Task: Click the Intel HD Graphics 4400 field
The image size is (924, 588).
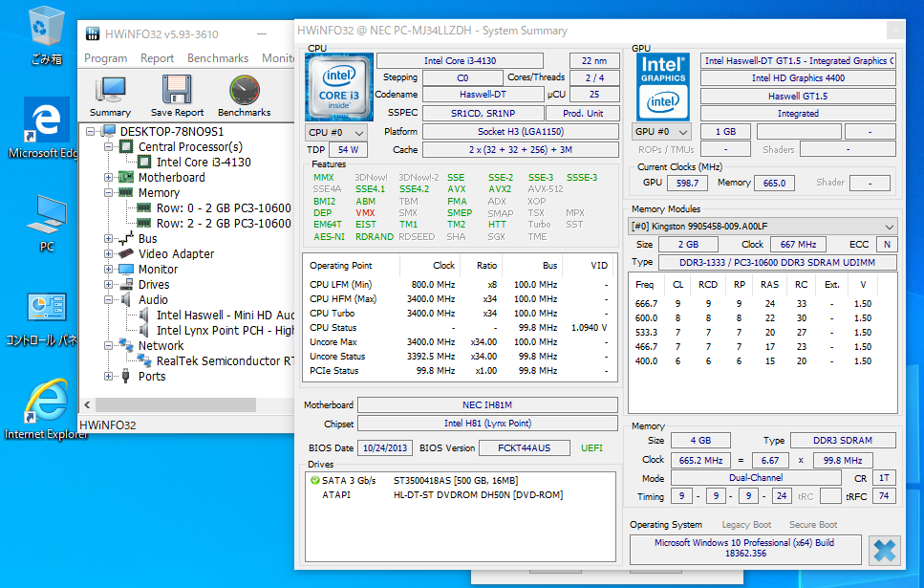Action: pyautogui.click(x=798, y=78)
